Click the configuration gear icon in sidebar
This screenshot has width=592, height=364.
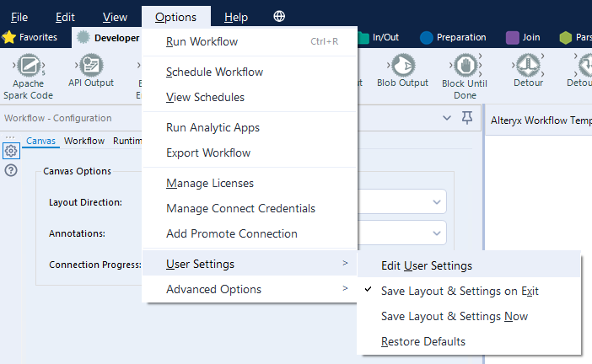11,151
